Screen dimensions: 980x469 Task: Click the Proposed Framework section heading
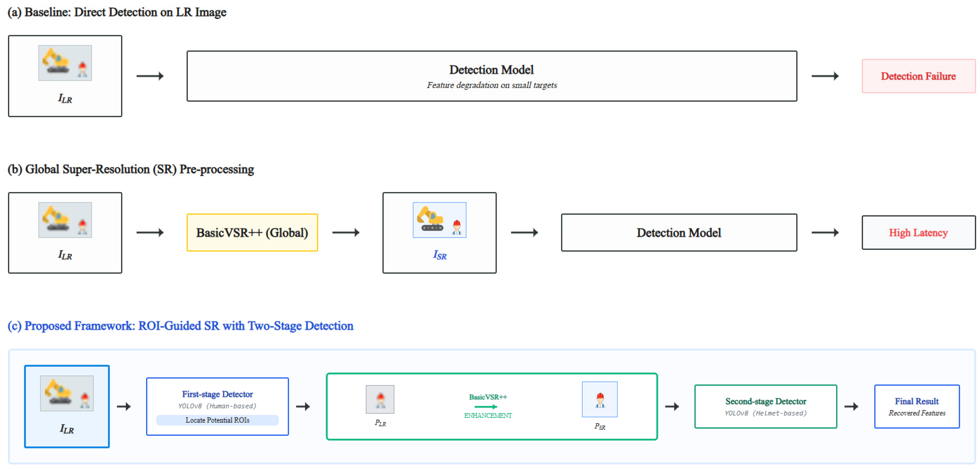(180, 326)
